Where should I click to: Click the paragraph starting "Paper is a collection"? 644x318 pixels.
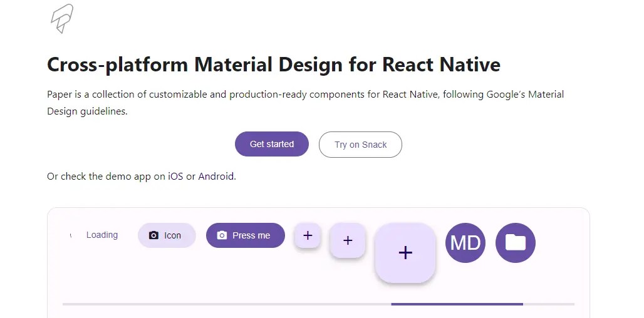[306, 103]
